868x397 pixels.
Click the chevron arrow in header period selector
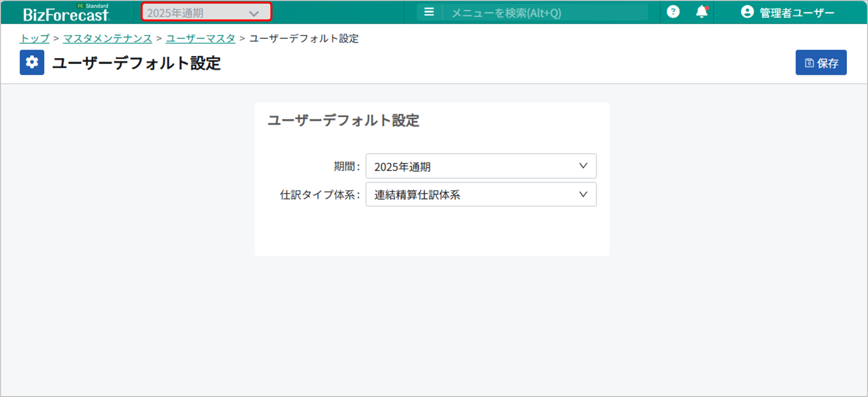(x=254, y=13)
